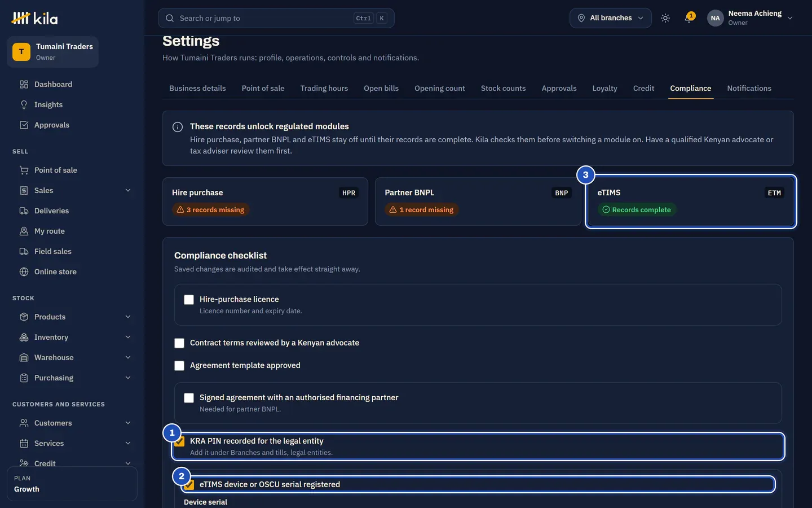This screenshot has width=812, height=508.
Task: Check the Hire-purchase licence checkbox
Action: click(x=189, y=300)
